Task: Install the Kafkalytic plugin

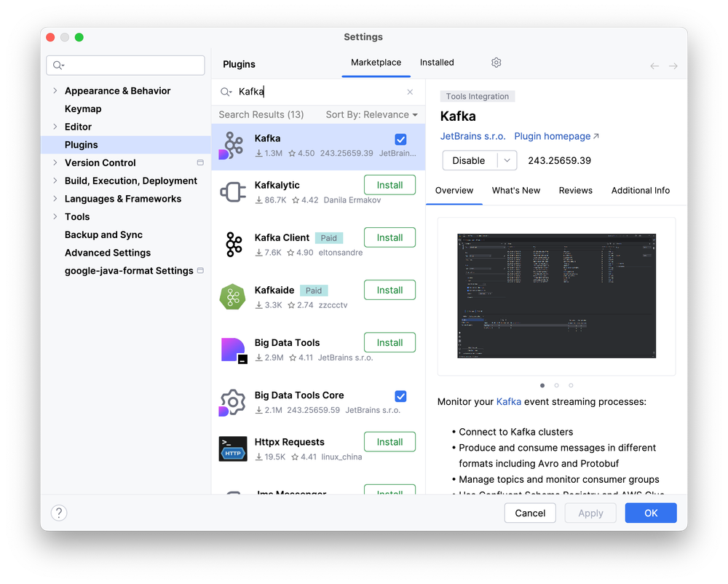Action: point(389,184)
